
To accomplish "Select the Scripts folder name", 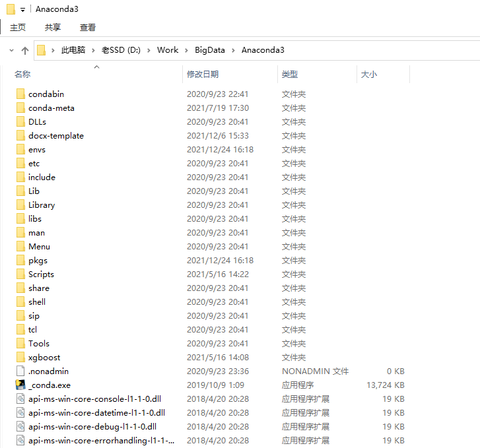I will pos(42,274).
